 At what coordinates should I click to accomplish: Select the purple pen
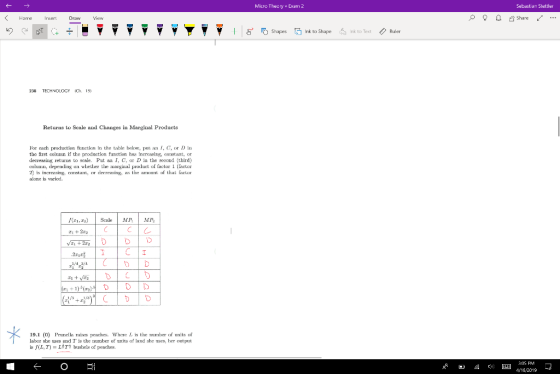click(160, 30)
